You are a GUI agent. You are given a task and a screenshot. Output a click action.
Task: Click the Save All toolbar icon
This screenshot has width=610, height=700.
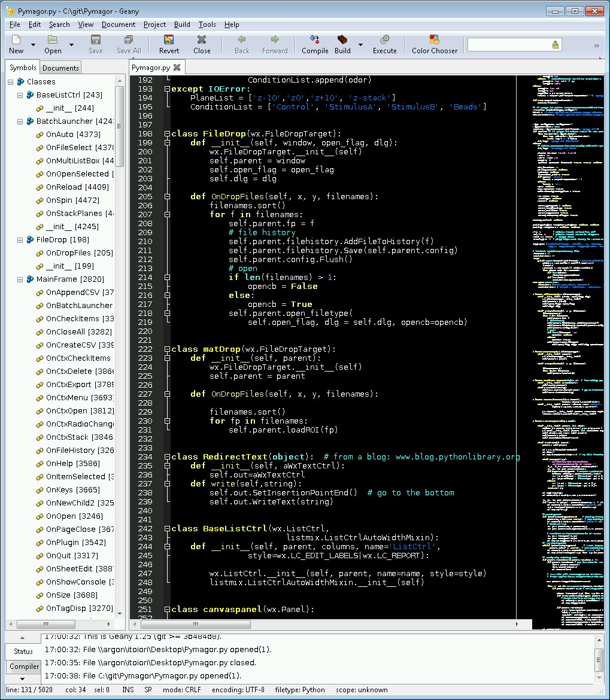(x=129, y=39)
